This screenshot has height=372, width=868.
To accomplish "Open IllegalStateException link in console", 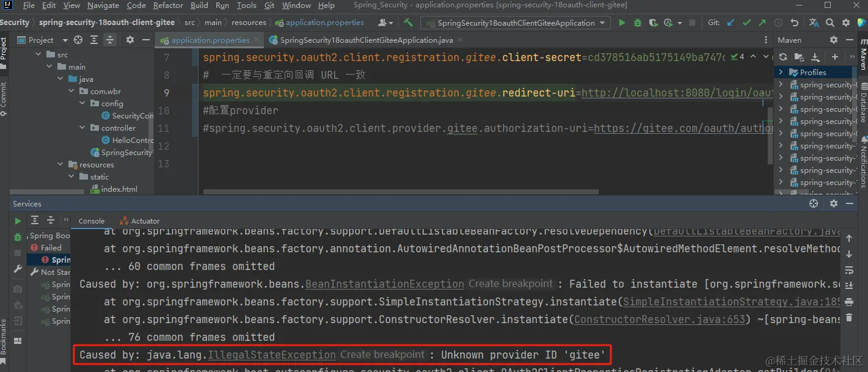I will tap(272, 355).
